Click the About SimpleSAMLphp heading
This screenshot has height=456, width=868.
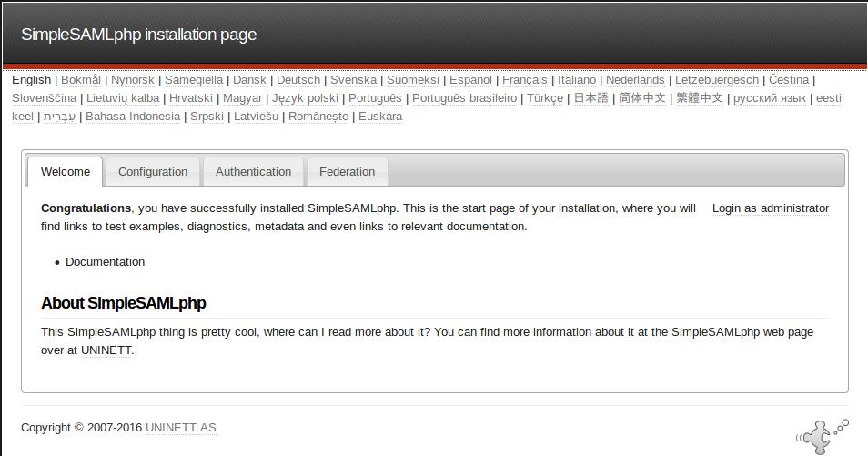click(x=124, y=303)
